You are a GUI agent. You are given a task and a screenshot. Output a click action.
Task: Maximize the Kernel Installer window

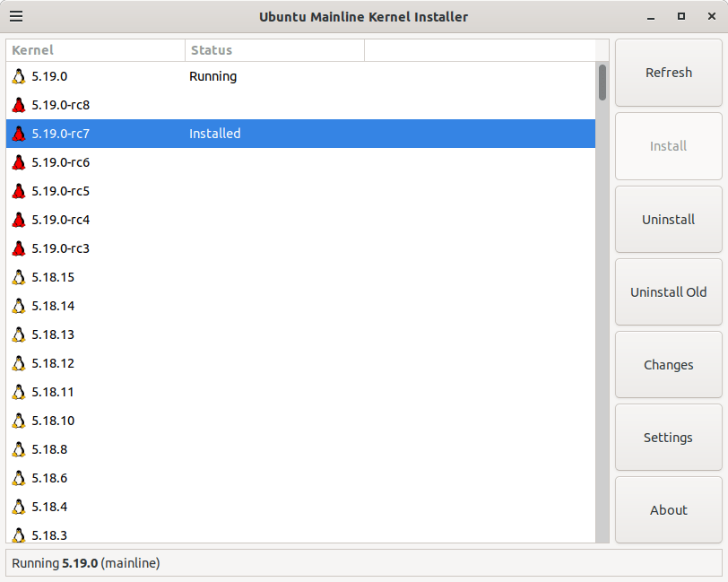[x=681, y=17]
